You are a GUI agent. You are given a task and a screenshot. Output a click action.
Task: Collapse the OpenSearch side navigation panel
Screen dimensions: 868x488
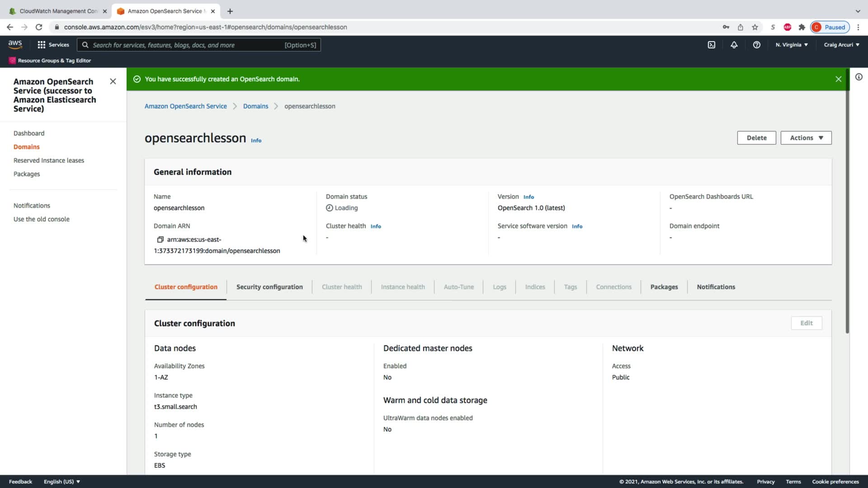[x=113, y=81]
